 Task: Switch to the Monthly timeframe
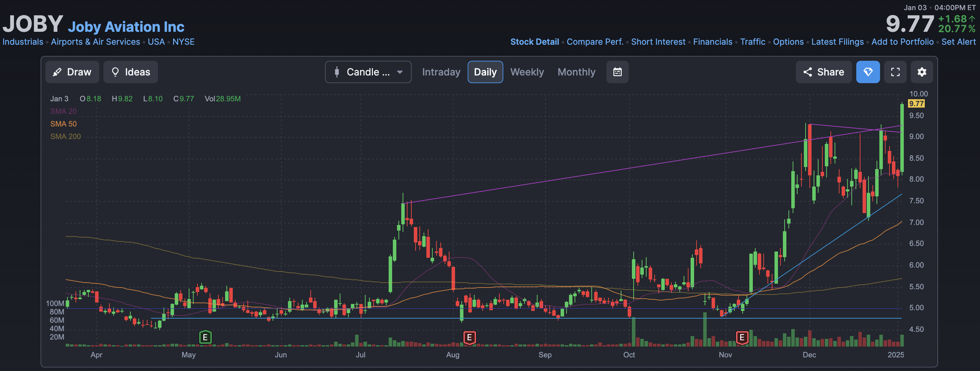point(576,72)
